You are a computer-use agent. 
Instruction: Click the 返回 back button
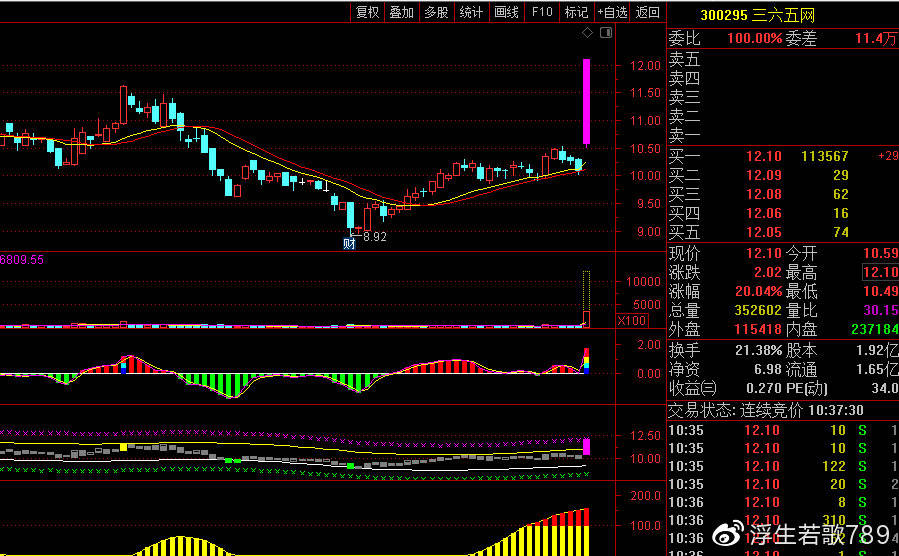pos(648,12)
